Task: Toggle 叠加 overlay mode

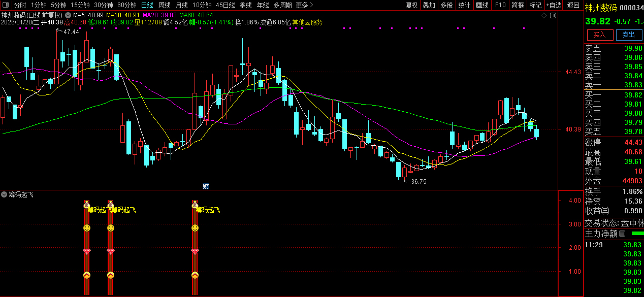Action: click(x=429, y=5)
